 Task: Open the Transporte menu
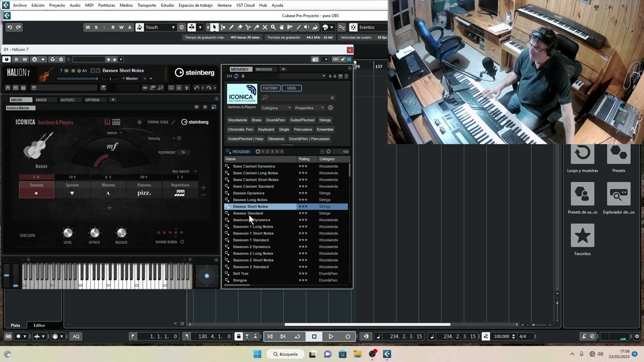(x=146, y=5)
